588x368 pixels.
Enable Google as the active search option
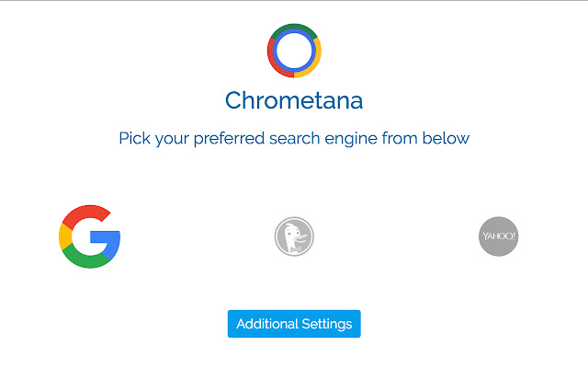click(x=89, y=236)
